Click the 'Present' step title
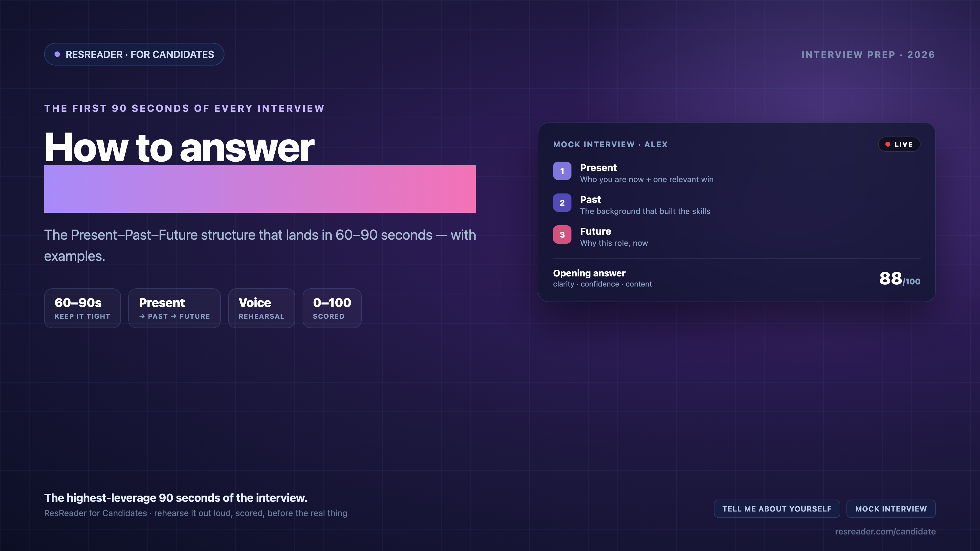The width and height of the screenshot is (980, 551). click(598, 168)
